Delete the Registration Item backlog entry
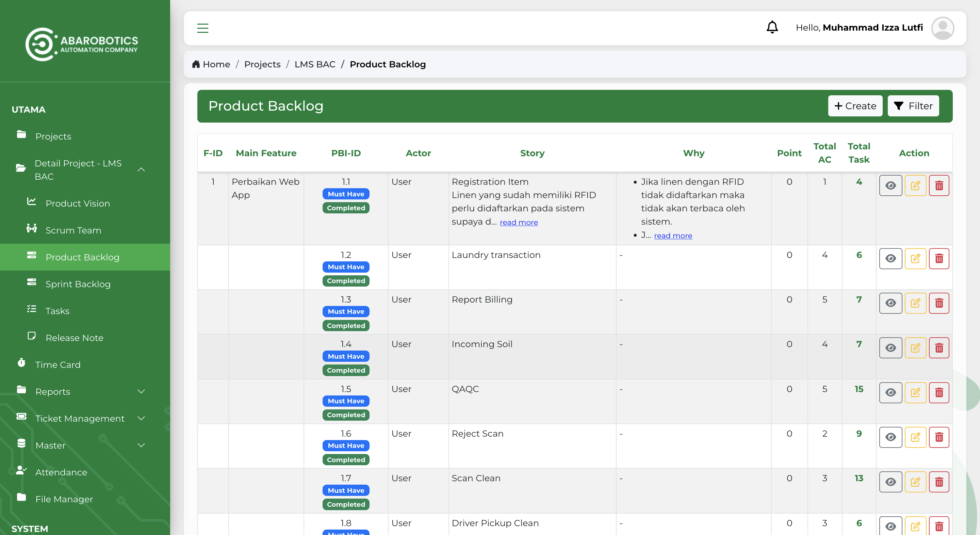 click(x=939, y=186)
